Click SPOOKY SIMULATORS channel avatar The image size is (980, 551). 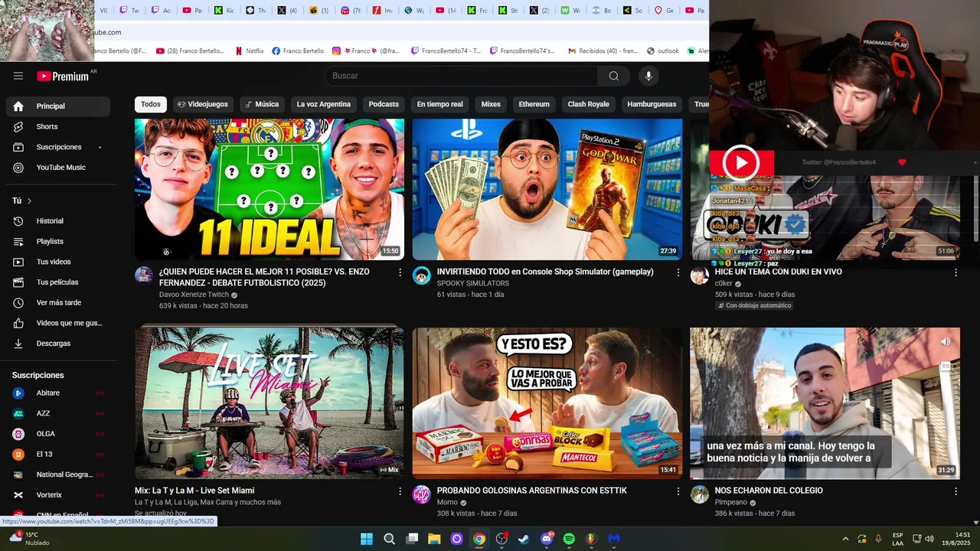coord(422,275)
